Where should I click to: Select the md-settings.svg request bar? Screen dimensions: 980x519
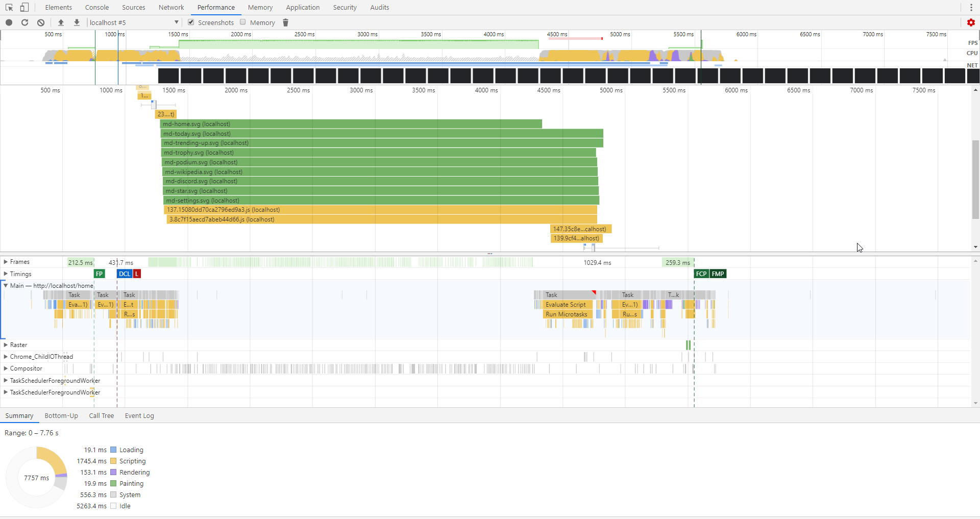pos(381,201)
